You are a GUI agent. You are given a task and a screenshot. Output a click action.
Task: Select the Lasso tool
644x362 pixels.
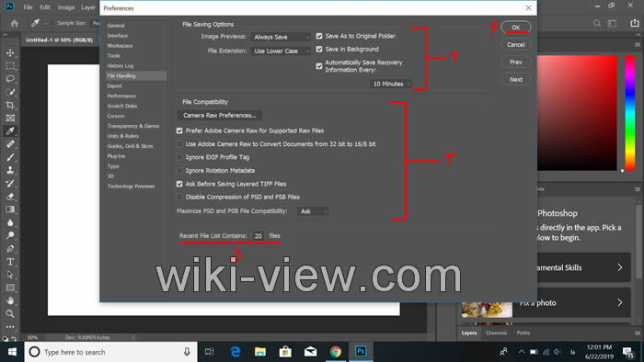point(10,79)
